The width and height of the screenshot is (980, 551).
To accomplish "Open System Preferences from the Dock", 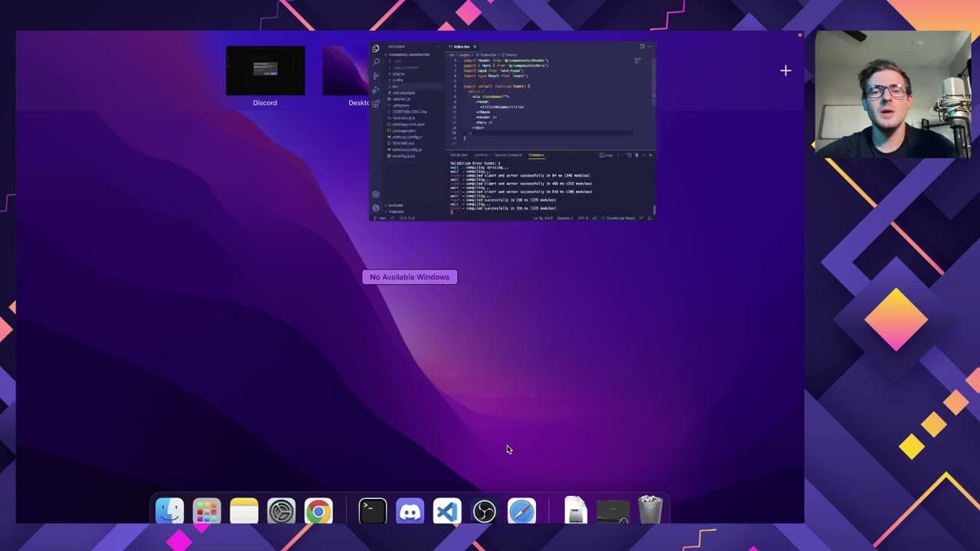I will click(281, 511).
